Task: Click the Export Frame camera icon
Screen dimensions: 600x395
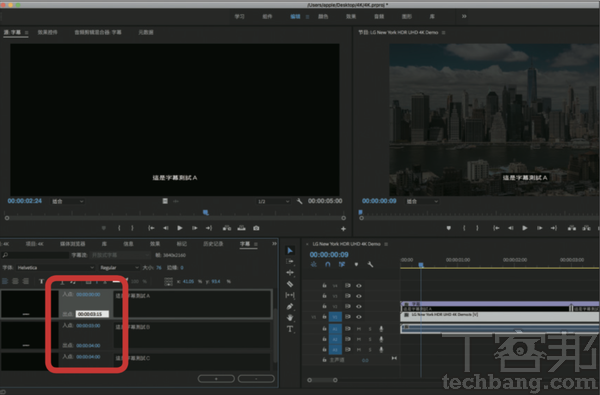Action: (256, 228)
